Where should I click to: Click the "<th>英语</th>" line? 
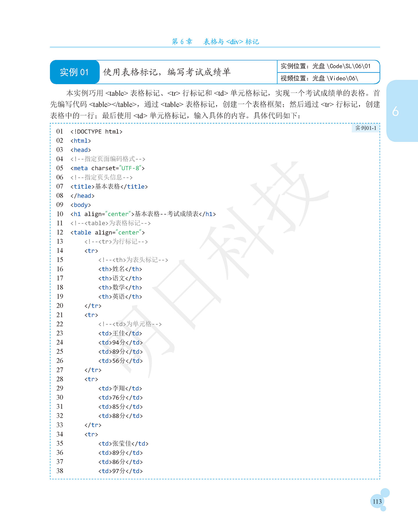point(120,297)
